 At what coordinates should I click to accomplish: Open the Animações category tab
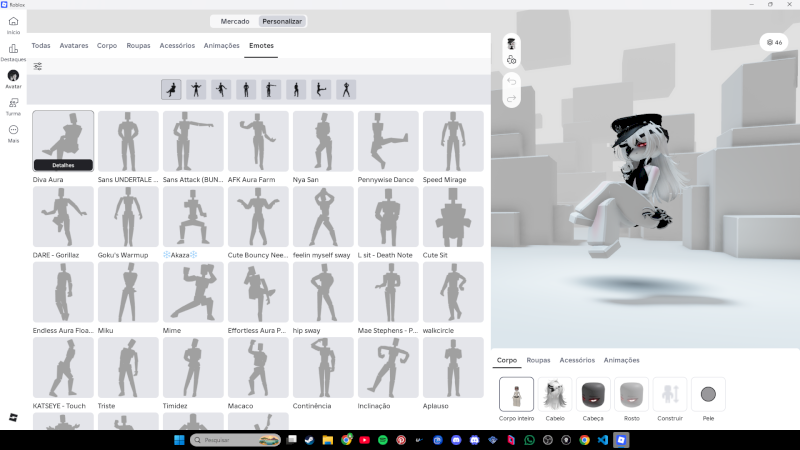coord(221,46)
